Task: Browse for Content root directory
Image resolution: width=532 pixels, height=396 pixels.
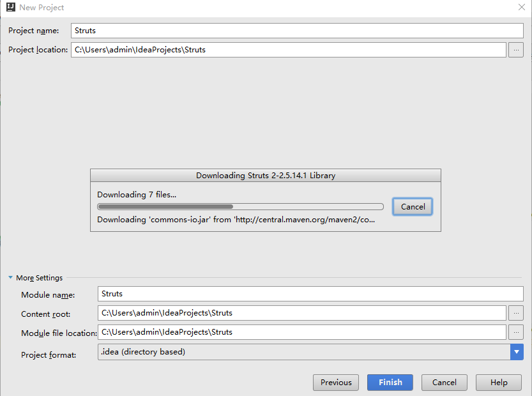Action: [x=516, y=313]
